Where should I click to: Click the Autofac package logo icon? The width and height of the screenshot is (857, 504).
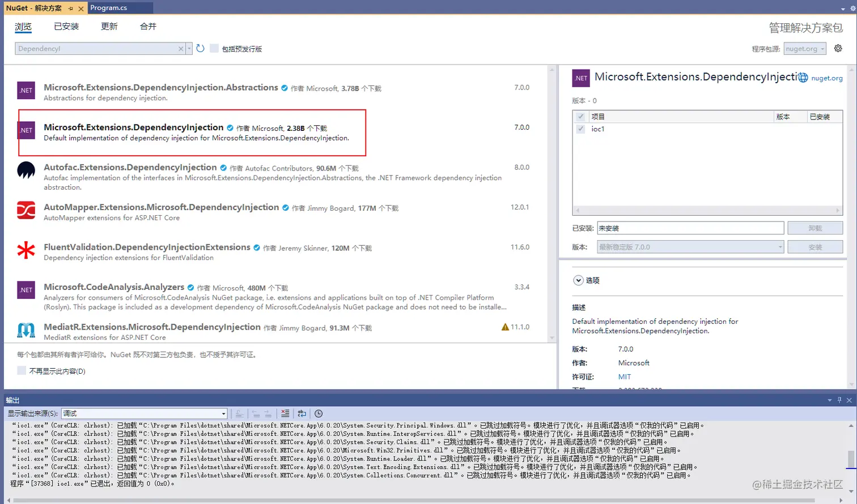click(26, 170)
